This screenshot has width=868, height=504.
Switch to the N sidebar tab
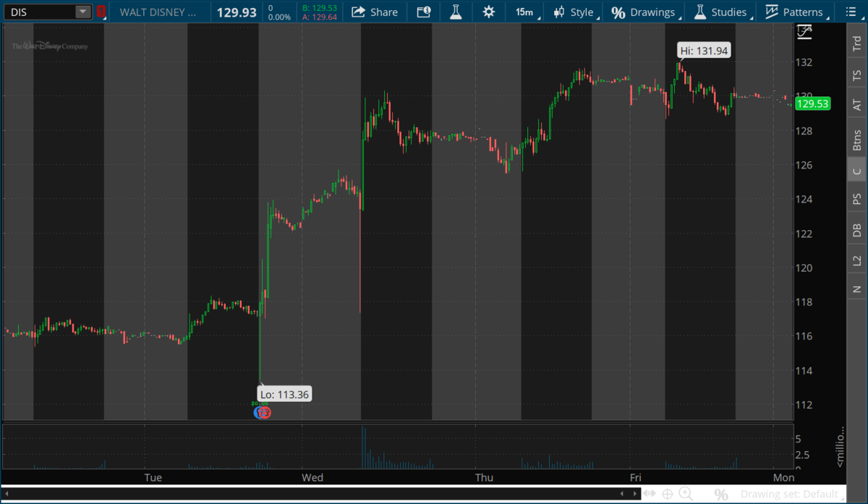856,289
